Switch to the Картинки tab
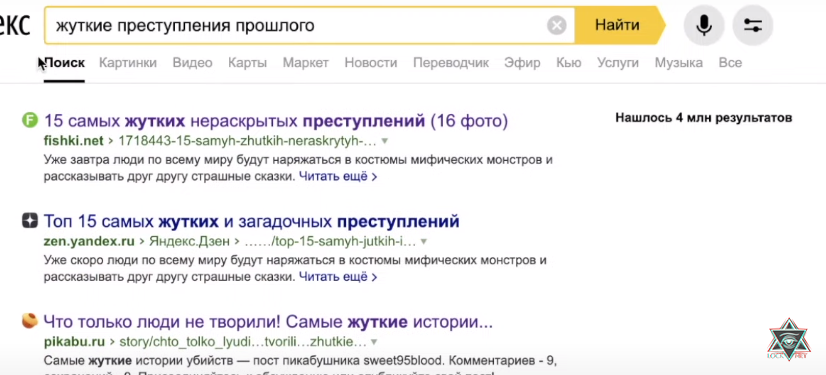The image size is (826, 375). click(128, 63)
